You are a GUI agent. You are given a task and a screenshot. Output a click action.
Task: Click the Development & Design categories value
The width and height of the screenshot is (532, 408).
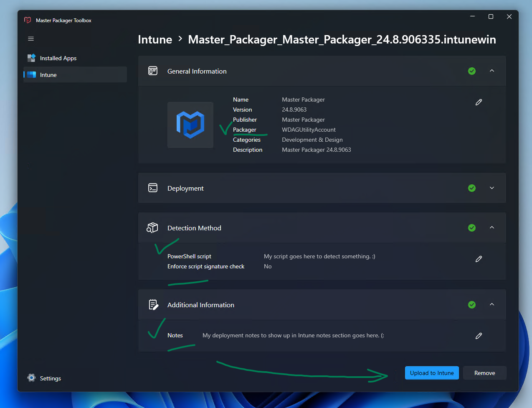pyautogui.click(x=312, y=140)
